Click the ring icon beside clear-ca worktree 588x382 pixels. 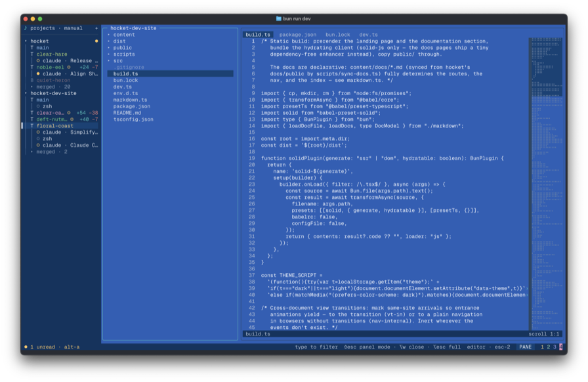coord(69,113)
